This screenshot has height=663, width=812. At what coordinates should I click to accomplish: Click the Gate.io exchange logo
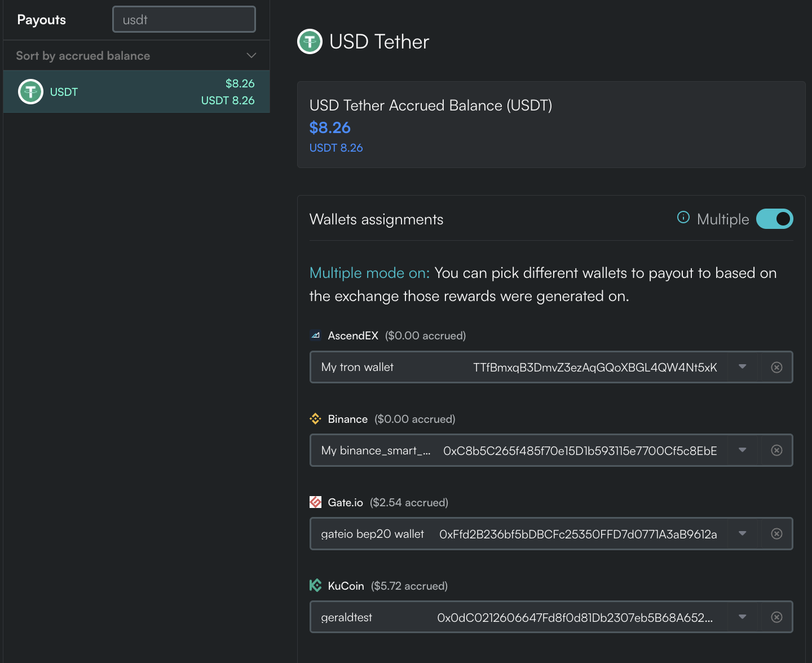(315, 502)
